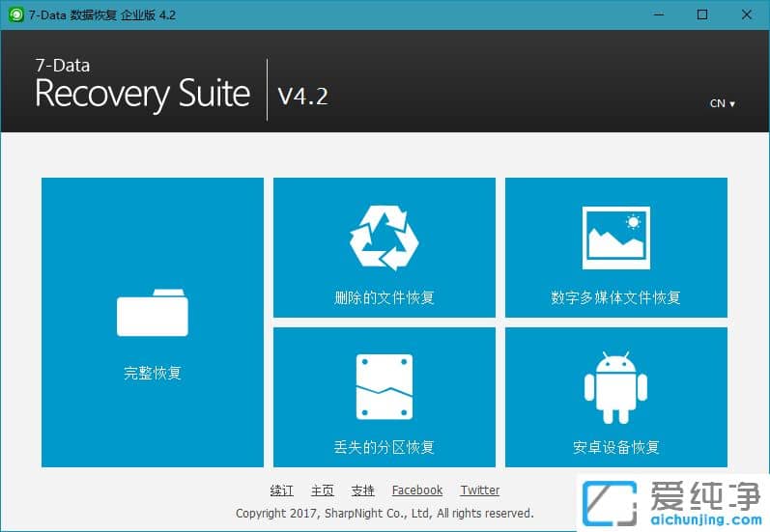Close the 7-Data Recovery window
This screenshot has height=532, width=770.
747,14
